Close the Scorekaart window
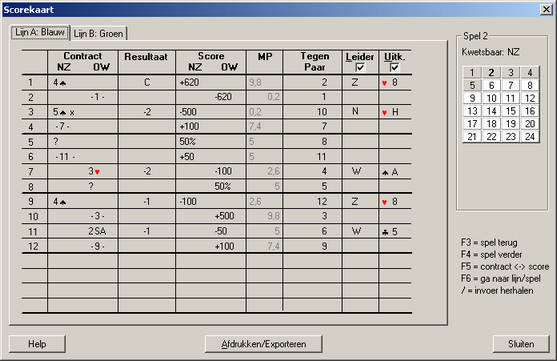Viewport: 557px width, 361px height. (x=546, y=9)
